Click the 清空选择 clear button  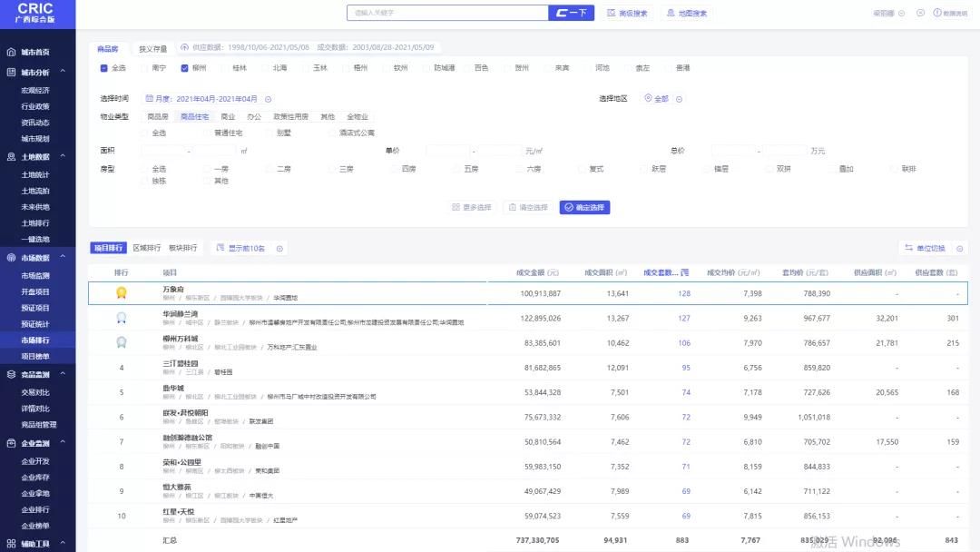coord(528,207)
